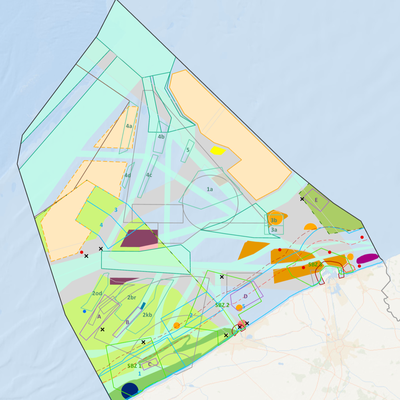The image size is (400, 400).
Task: Click the orange dot beside the D zone
Action: click(239, 307)
